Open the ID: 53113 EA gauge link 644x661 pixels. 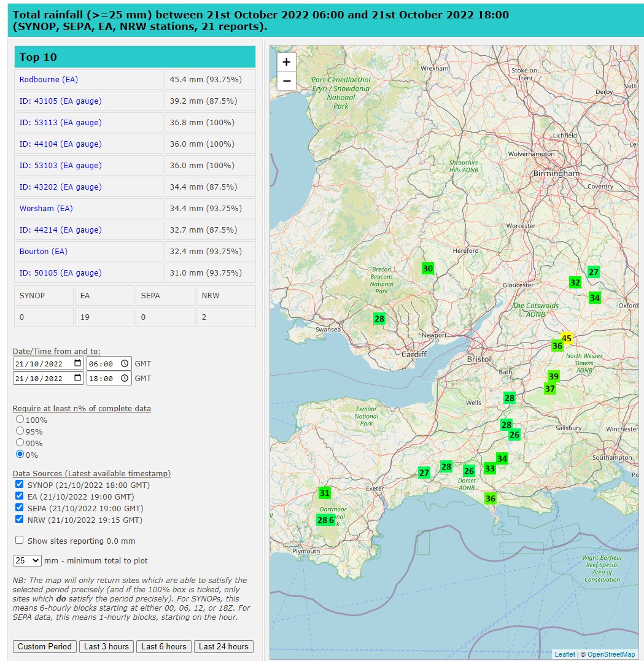coord(60,123)
